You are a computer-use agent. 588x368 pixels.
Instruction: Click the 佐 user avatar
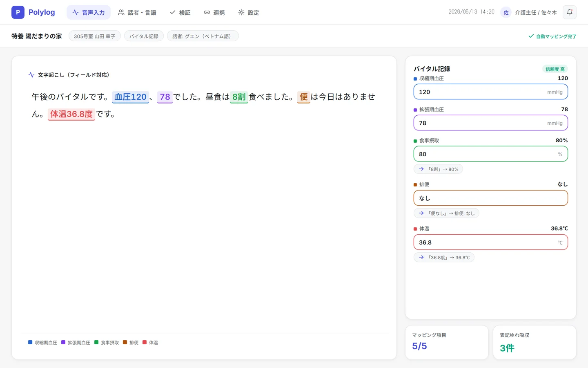[x=506, y=12]
